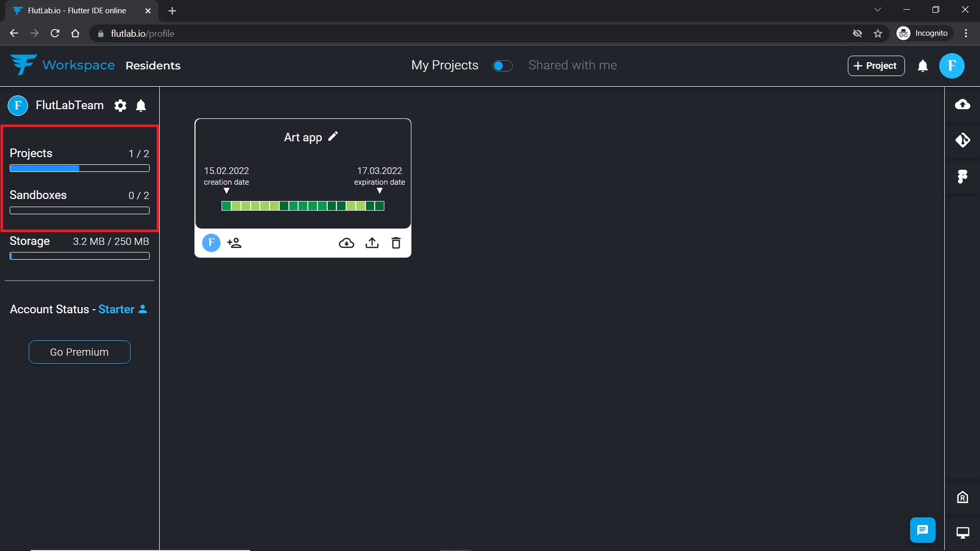The height and width of the screenshot is (551, 980).
Task: Click the FlutLab logo icon
Action: (23, 65)
